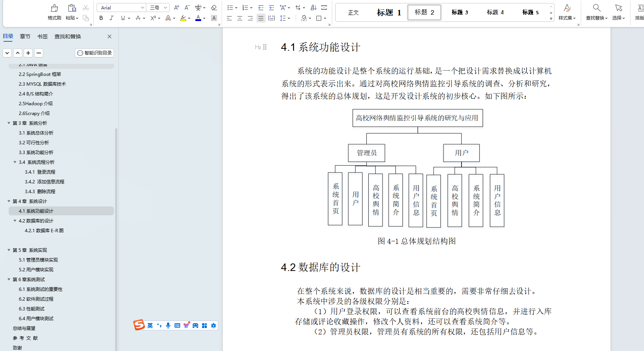644x351 pixels.
Task: Apply italic formatting
Action: (111, 18)
